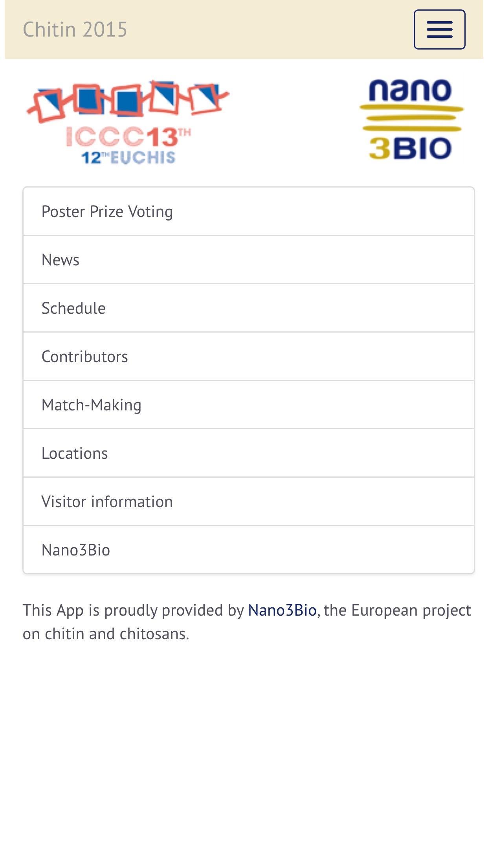Open Visitor information
This screenshot has height=868, width=488.
249,502
